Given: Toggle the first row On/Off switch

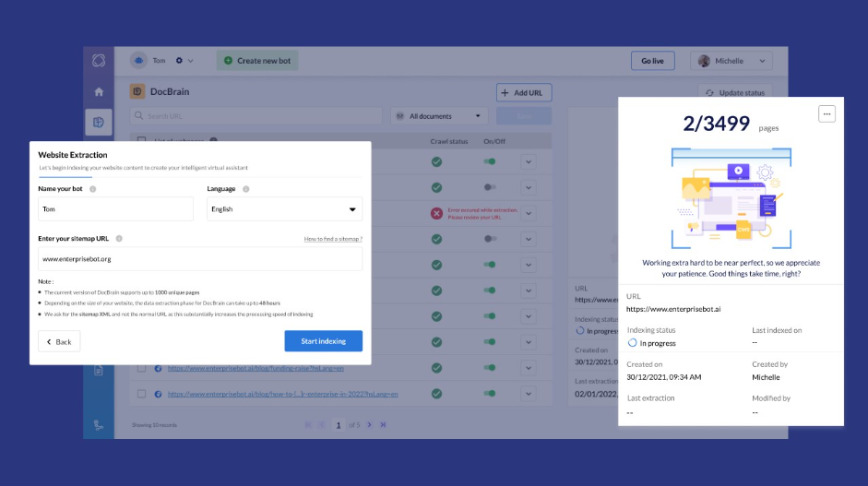Looking at the screenshot, I should (490, 161).
